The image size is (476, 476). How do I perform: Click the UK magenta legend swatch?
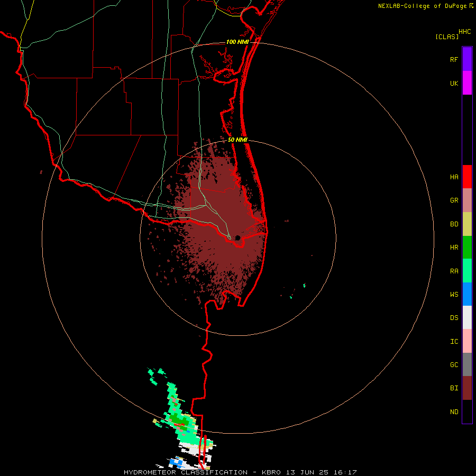click(x=467, y=83)
